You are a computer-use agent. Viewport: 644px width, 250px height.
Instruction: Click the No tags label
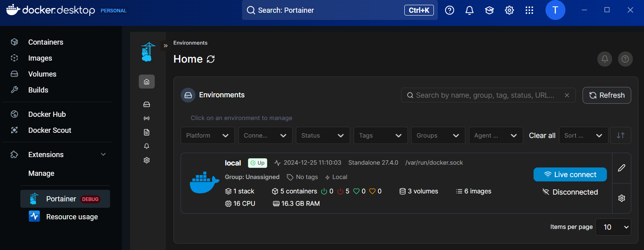pyautogui.click(x=303, y=177)
